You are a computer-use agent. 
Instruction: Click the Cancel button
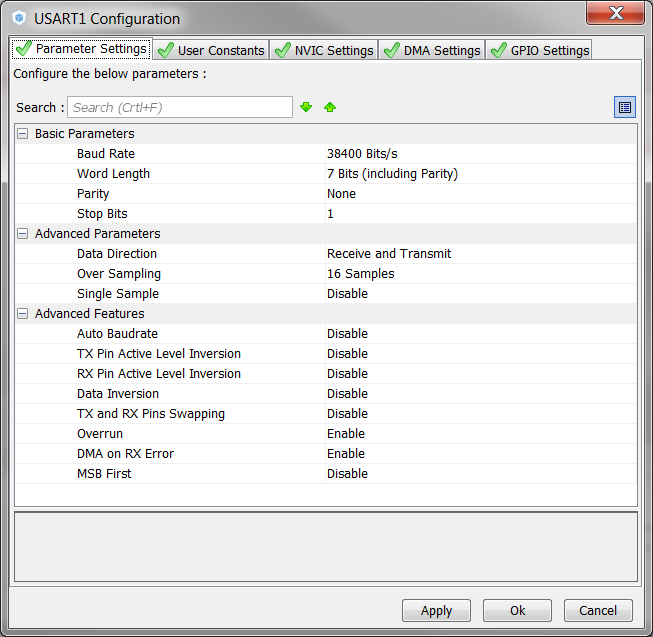pyautogui.click(x=598, y=610)
